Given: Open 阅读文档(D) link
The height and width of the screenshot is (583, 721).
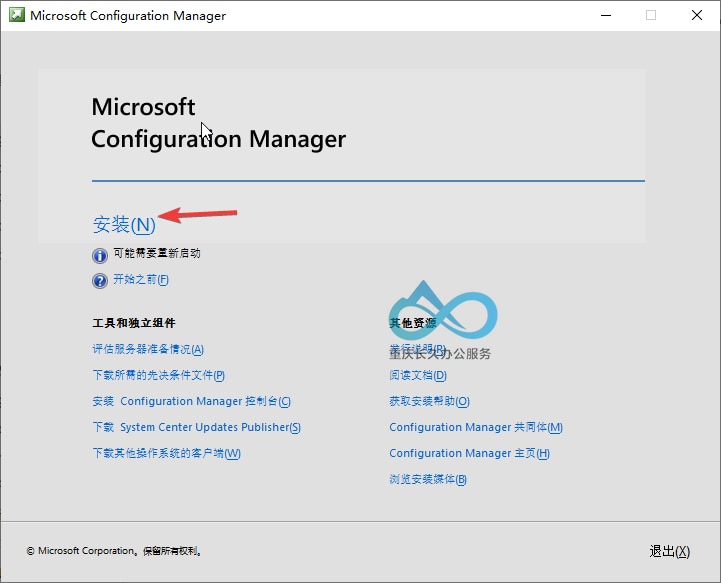Looking at the screenshot, I should click(x=418, y=375).
